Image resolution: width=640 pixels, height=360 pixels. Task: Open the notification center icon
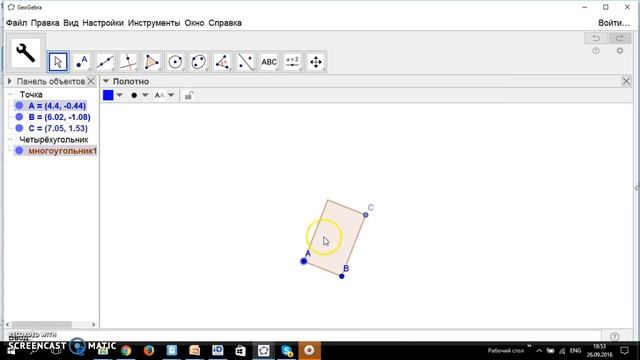[x=624, y=351]
